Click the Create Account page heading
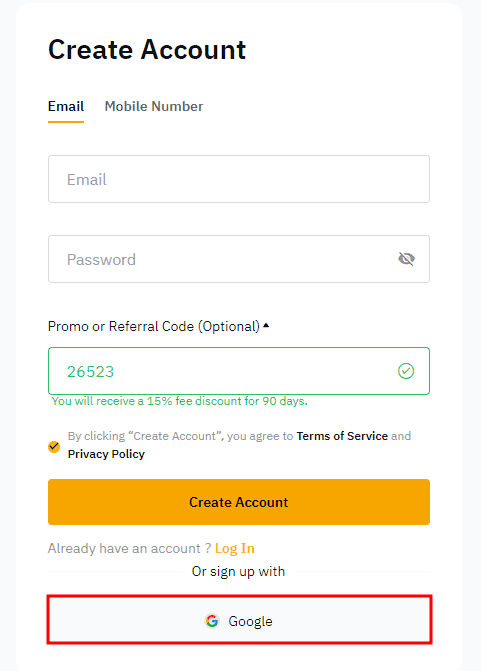The height and width of the screenshot is (671, 481). tap(147, 50)
